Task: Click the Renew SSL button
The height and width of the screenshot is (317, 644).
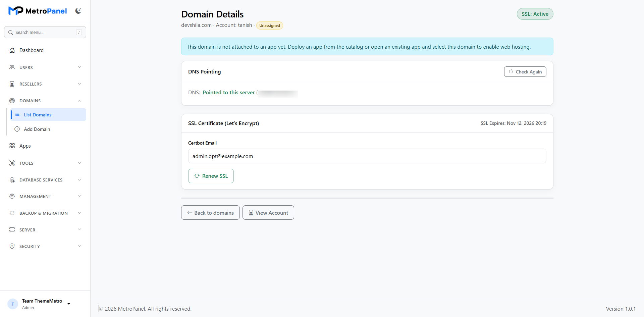Action: coord(211,176)
